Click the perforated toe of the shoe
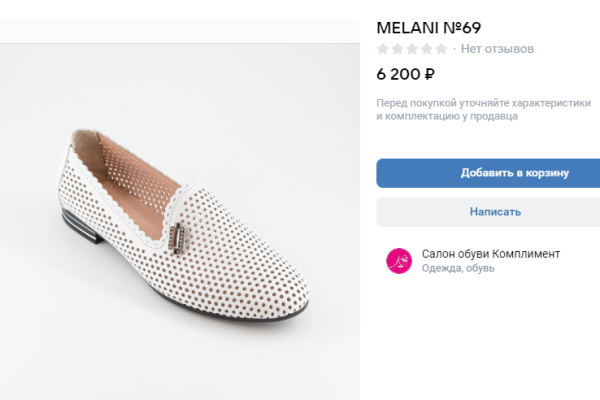Viewport: 600px width, 400px height. click(270, 290)
